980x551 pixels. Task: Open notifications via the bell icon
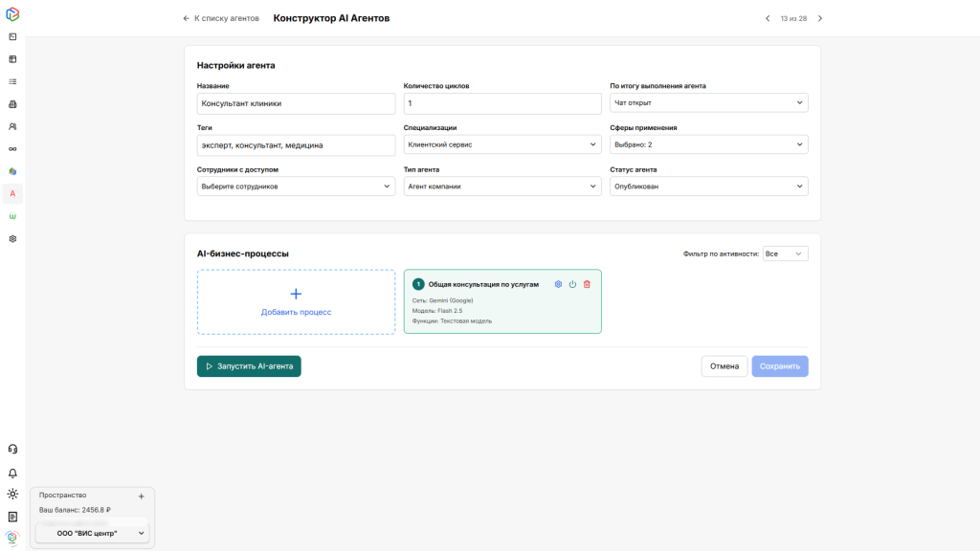point(11,472)
